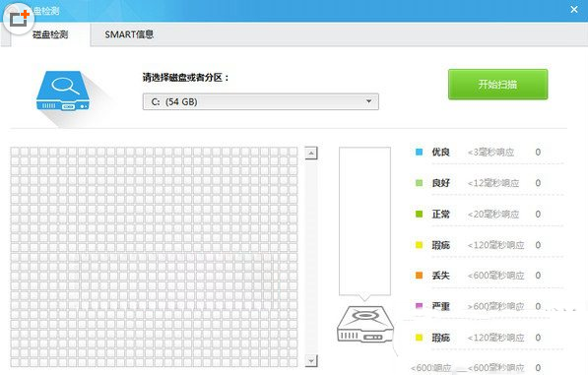Click the 严重 legend label
The height and width of the screenshot is (375, 588).
440,306
